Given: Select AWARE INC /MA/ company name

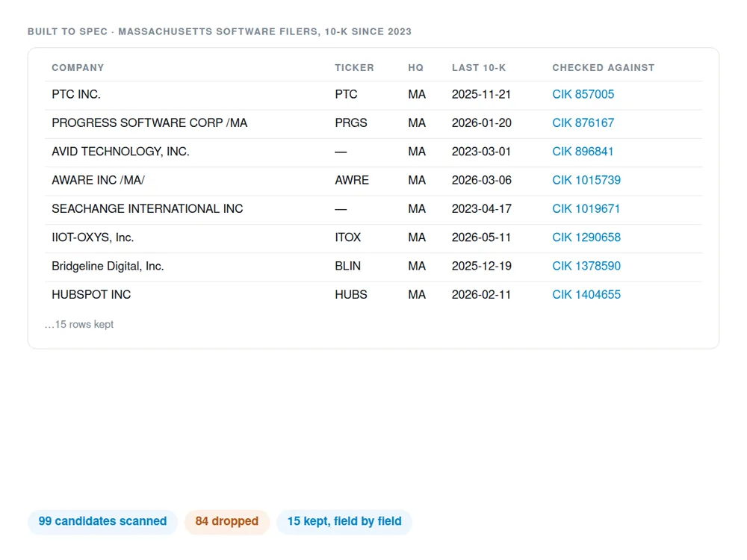Looking at the screenshot, I should 98,180.
